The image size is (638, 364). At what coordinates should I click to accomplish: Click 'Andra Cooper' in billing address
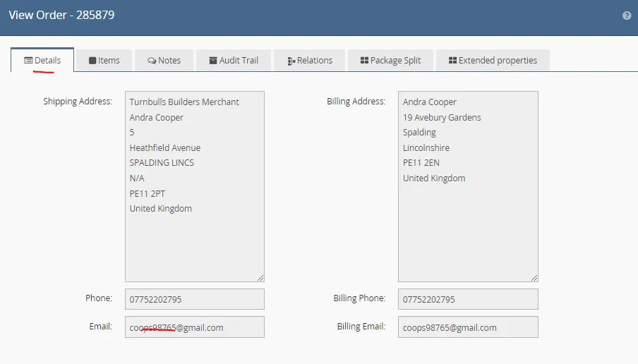coord(430,102)
